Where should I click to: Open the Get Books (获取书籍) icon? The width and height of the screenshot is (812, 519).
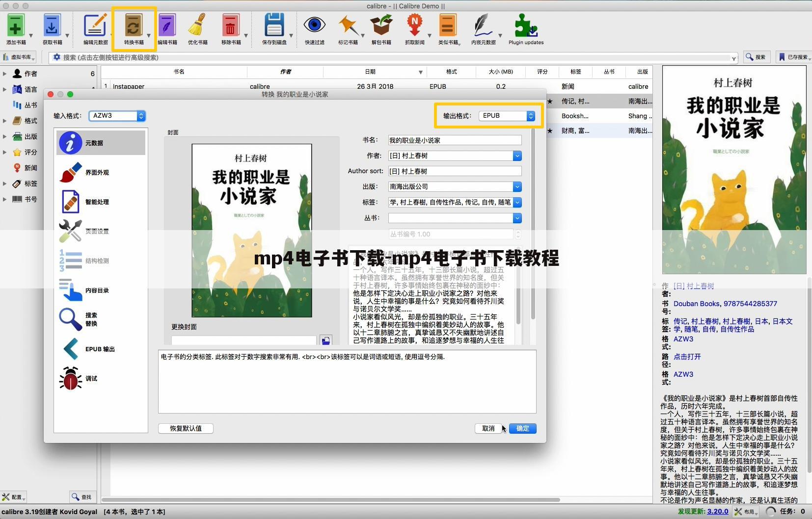[52, 26]
